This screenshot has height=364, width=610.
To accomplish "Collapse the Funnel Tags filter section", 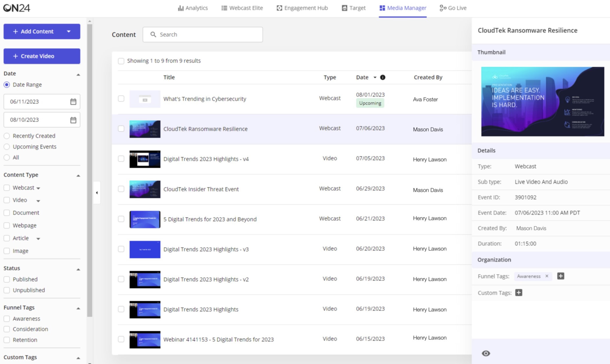I will pos(78,308).
